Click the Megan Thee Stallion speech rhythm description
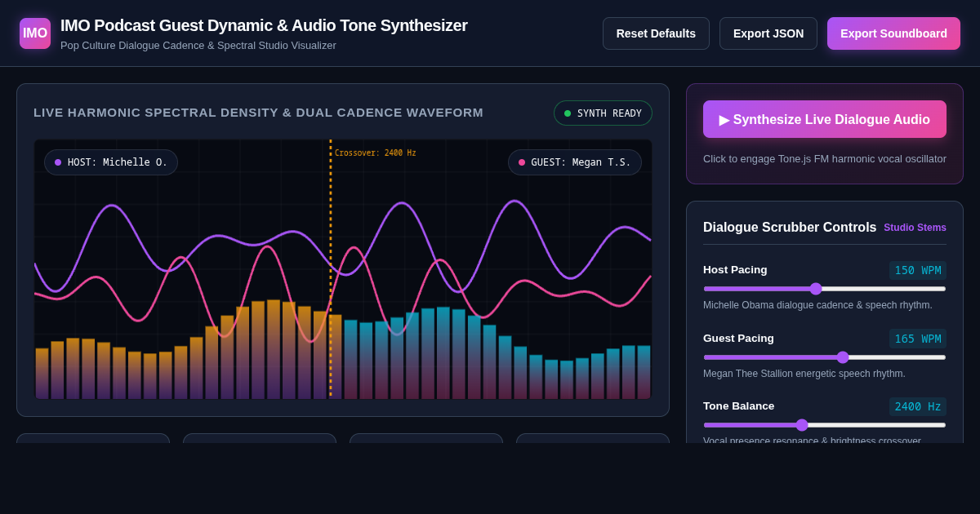 click(804, 374)
